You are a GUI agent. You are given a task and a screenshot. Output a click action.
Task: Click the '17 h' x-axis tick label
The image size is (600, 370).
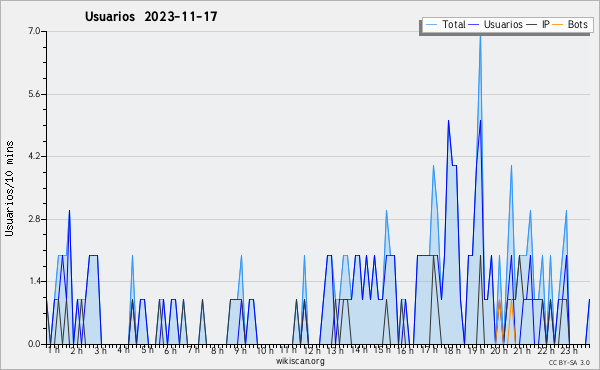429,350
